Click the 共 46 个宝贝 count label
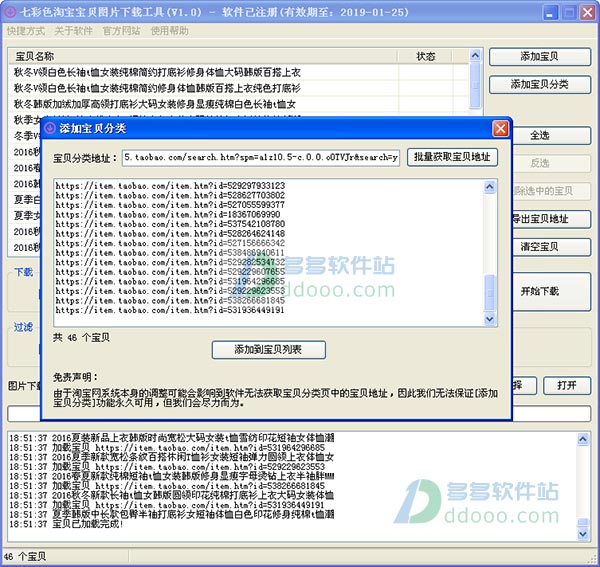The height and width of the screenshot is (567, 600). click(82, 337)
